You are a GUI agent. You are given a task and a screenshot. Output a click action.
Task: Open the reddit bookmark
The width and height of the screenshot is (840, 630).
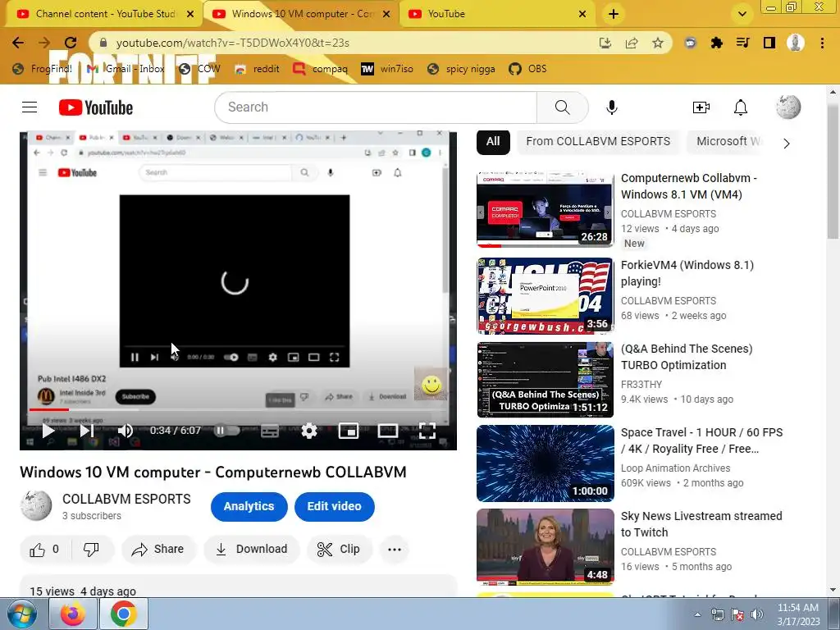(x=257, y=69)
